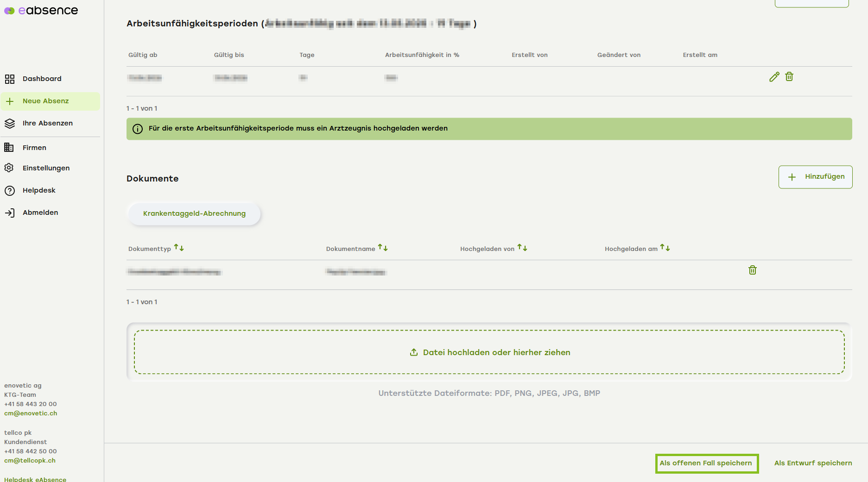Delete the Arbeitsunfähigkeitsperiode row via trash icon
868x482 pixels.
point(789,77)
